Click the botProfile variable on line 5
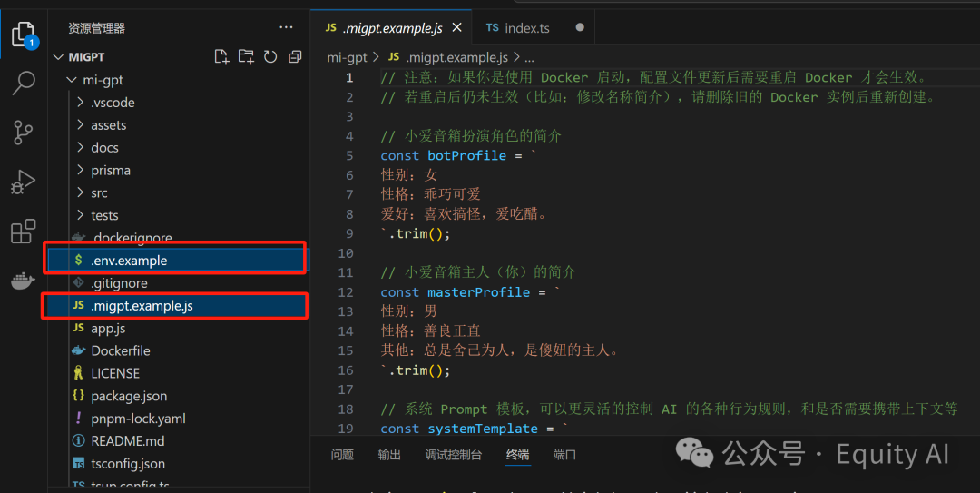Image resolution: width=980 pixels, height=493 pixels. 467,155
